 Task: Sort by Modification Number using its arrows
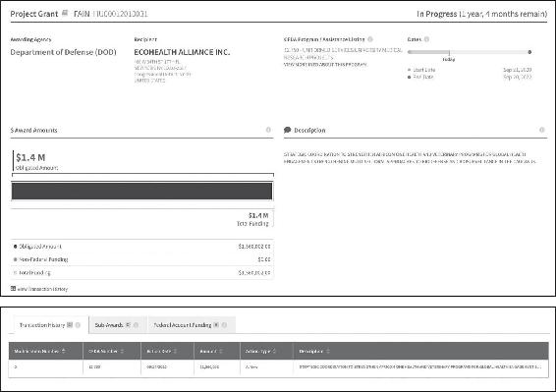coord(64,351)
